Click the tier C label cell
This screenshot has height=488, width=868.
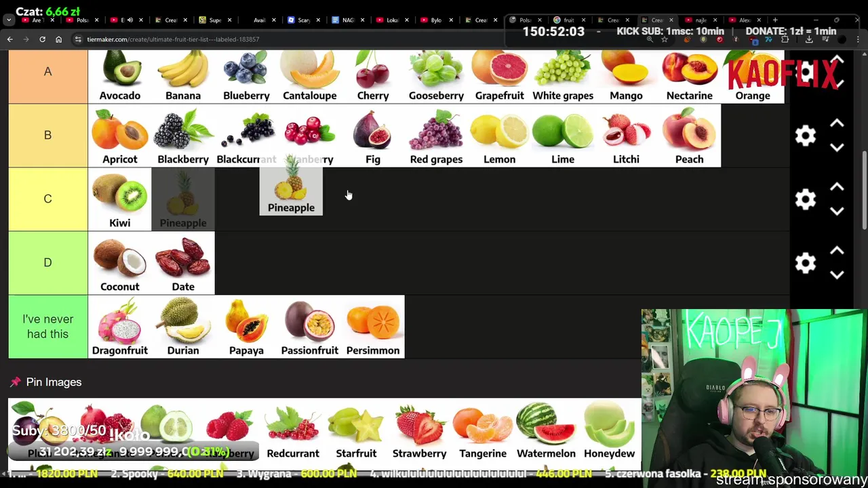tap(47, 199)
